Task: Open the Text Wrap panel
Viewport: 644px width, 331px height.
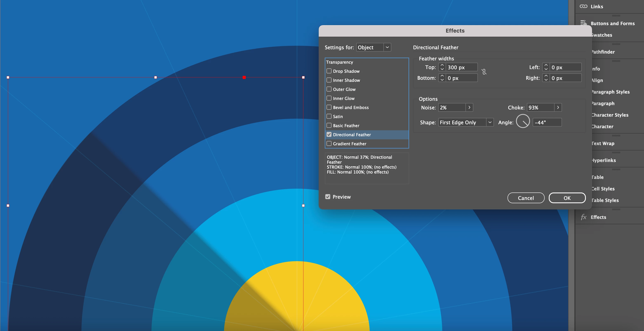Action: (x=603, y=143)
